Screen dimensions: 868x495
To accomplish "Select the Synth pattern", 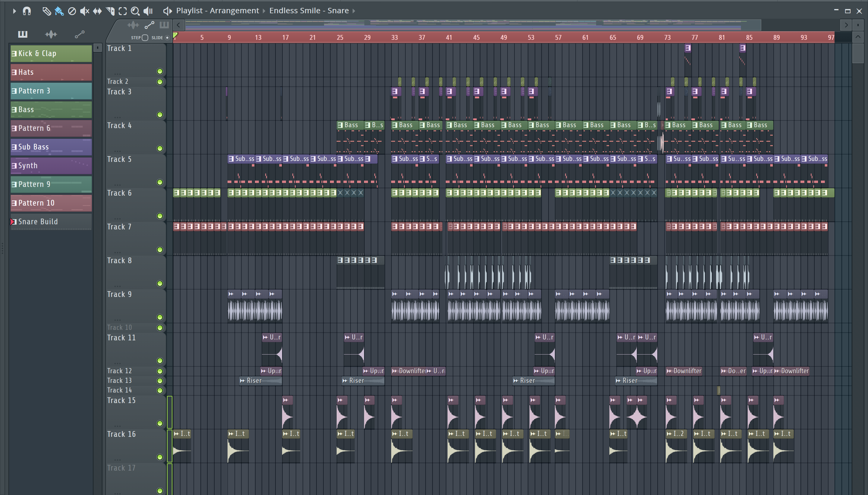I will (x=51, y=166).
